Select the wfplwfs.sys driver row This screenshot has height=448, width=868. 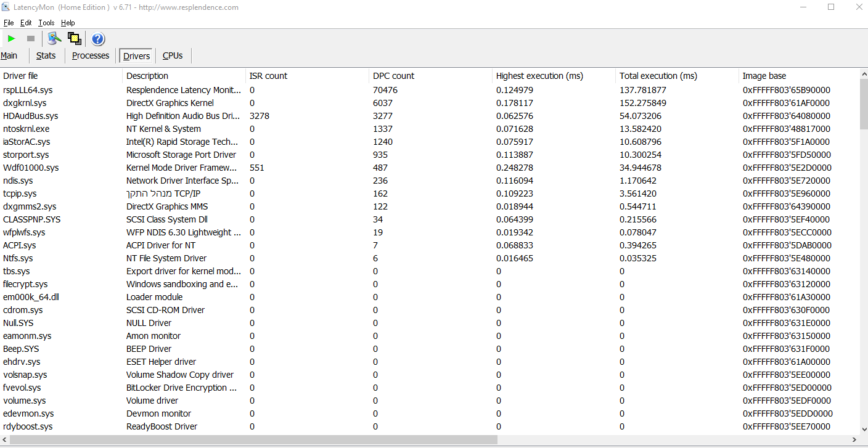point(429,232)
